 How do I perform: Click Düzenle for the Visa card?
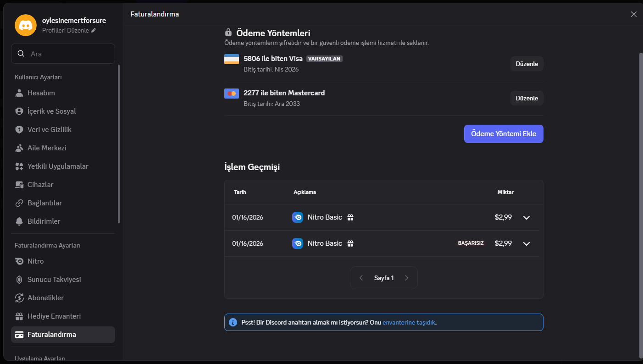point(527,64)
